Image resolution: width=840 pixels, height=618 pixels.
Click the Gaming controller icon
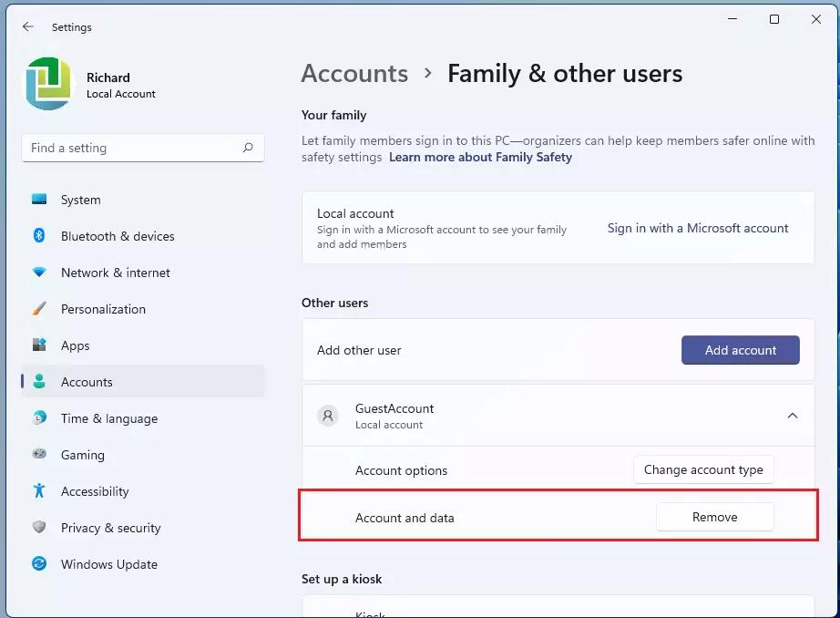tap(39, 455)
